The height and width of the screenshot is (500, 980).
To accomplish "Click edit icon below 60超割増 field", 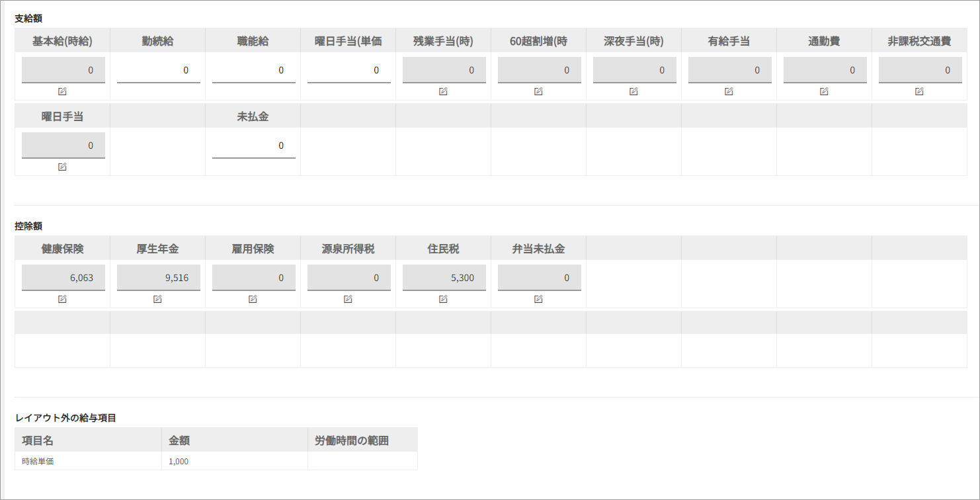I will click(538, 91).
